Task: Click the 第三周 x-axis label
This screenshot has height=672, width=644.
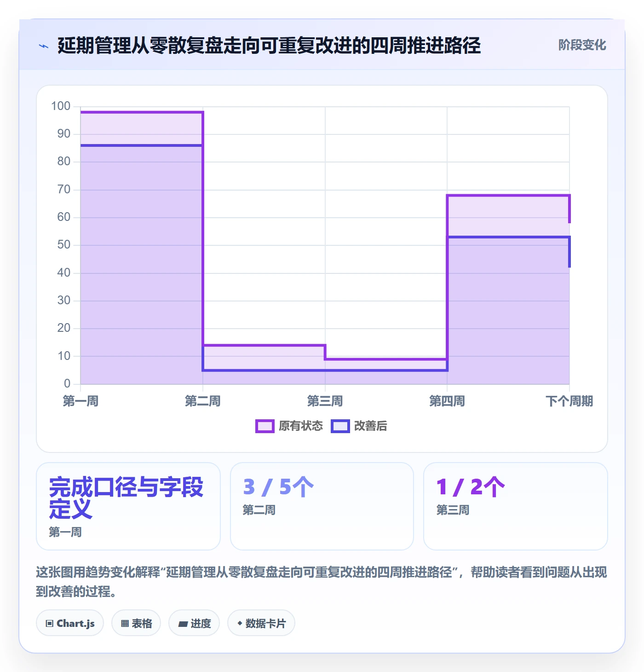Action: (x=325, y=401)
